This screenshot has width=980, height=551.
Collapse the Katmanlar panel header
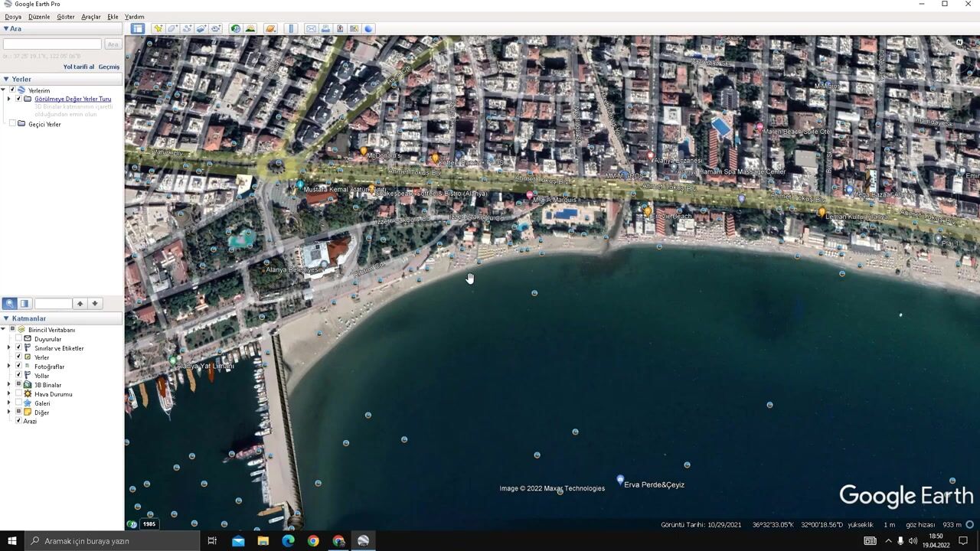pyautogui.click(x=6, y=318)
